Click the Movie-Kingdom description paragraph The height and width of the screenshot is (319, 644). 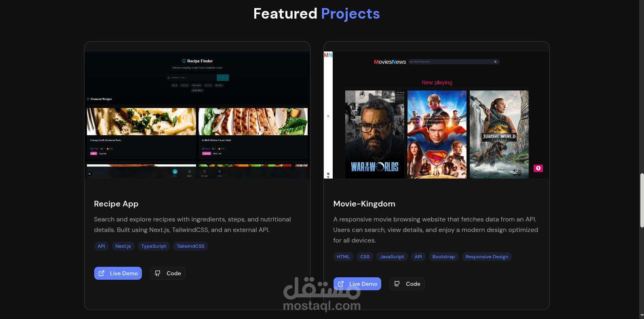pyautogui.click(x=436, y=230)
